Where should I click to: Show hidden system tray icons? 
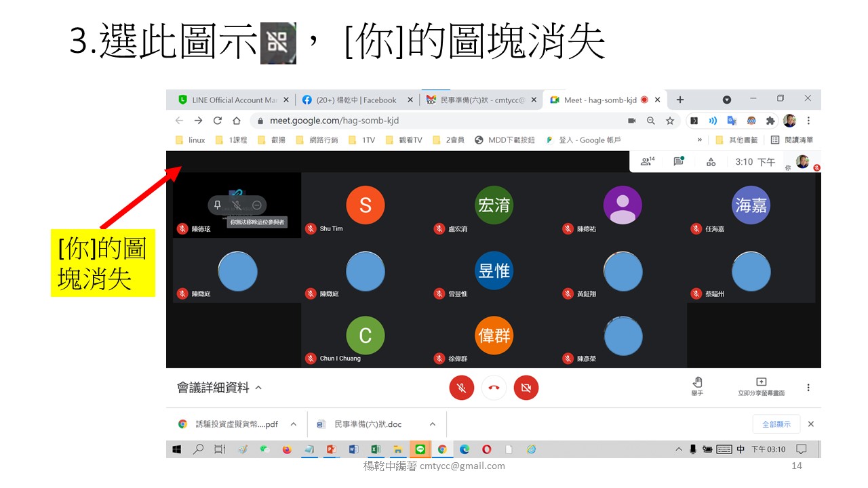(679, 449)
